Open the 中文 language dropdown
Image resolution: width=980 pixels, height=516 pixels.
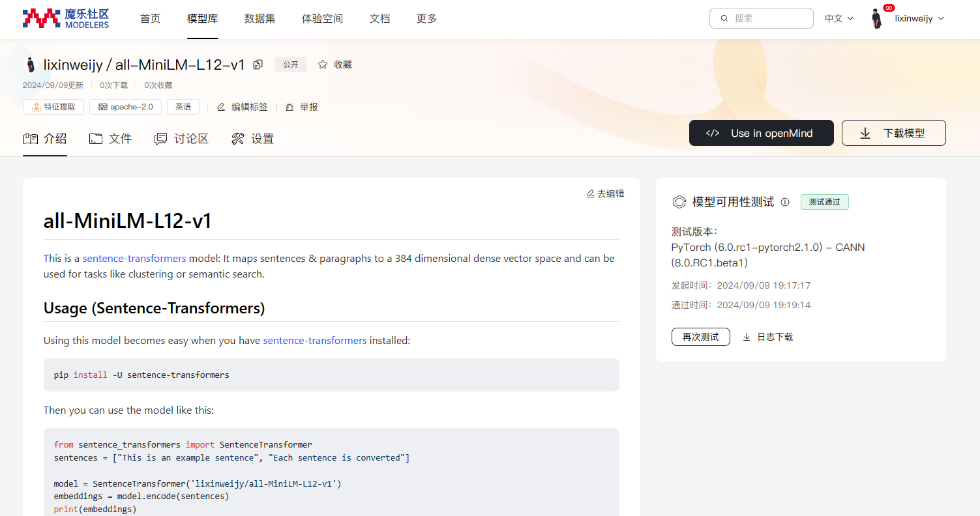839,18
